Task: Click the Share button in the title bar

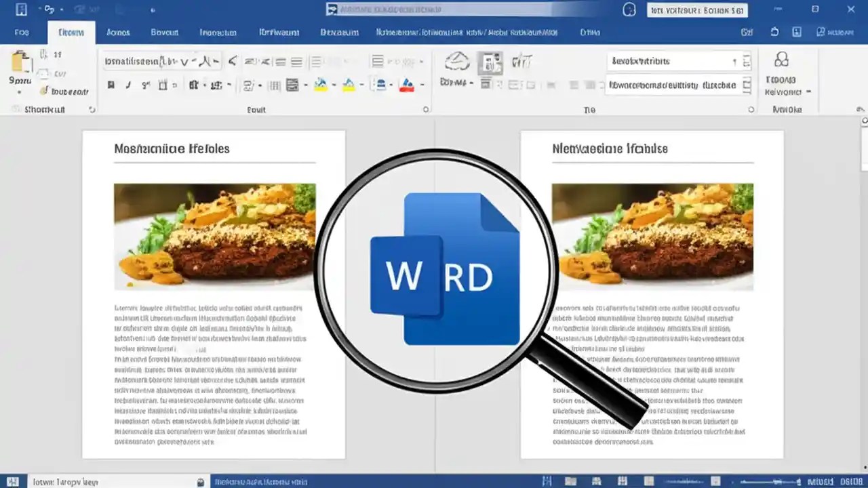Action: pos(835,32)
